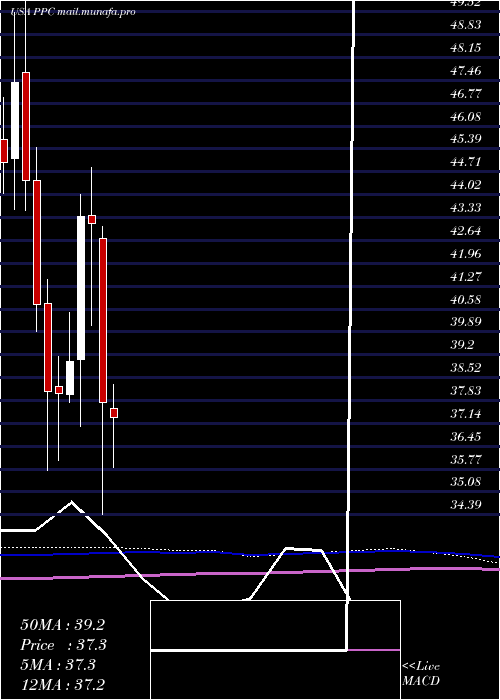
Task: Click the 45.39 price axis label
Action: click(465, 139)
